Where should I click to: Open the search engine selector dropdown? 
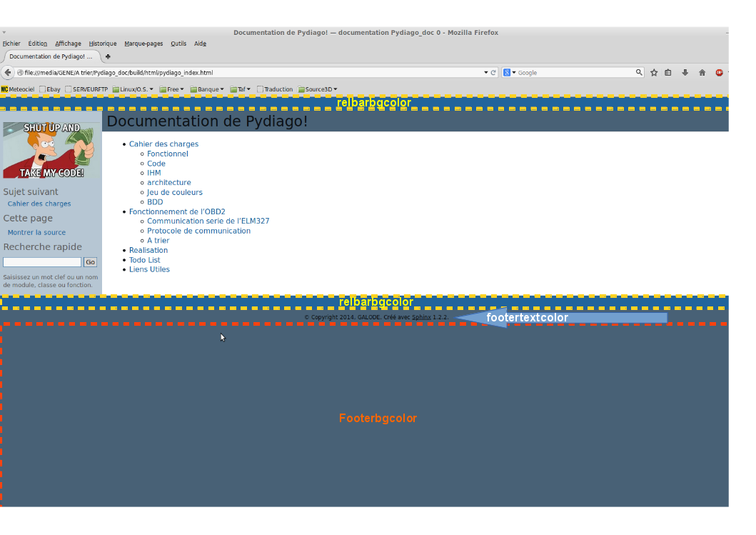(x=510, y=72)
